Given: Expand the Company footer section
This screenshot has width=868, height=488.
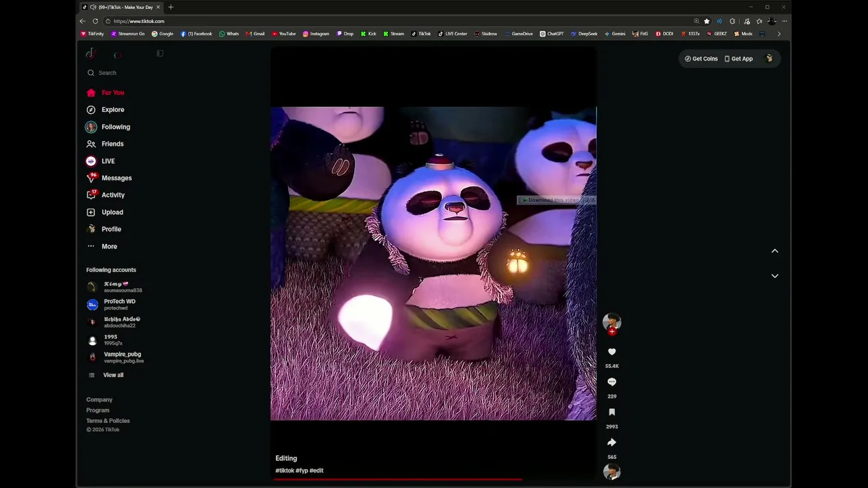Looking at the screenshot, I should 99,400.
